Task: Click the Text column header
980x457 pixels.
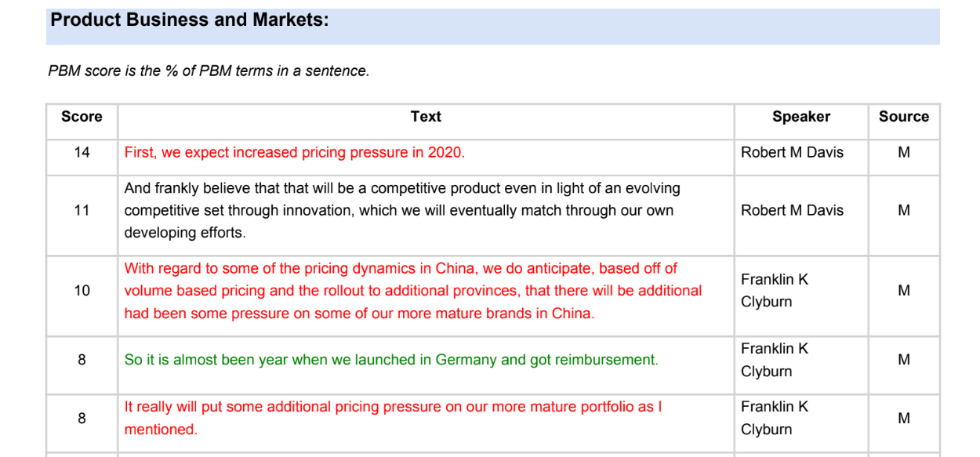Action: [x=426, y=117]
